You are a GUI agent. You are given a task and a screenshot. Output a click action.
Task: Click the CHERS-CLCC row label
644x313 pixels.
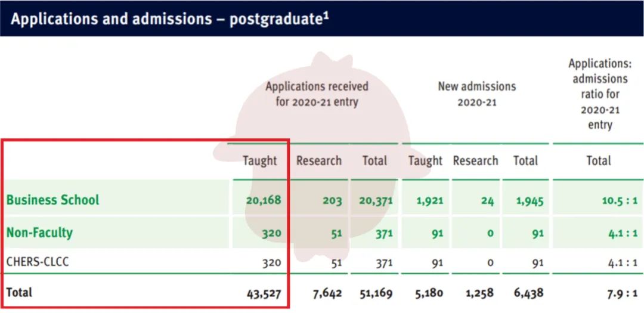point(38,262)
